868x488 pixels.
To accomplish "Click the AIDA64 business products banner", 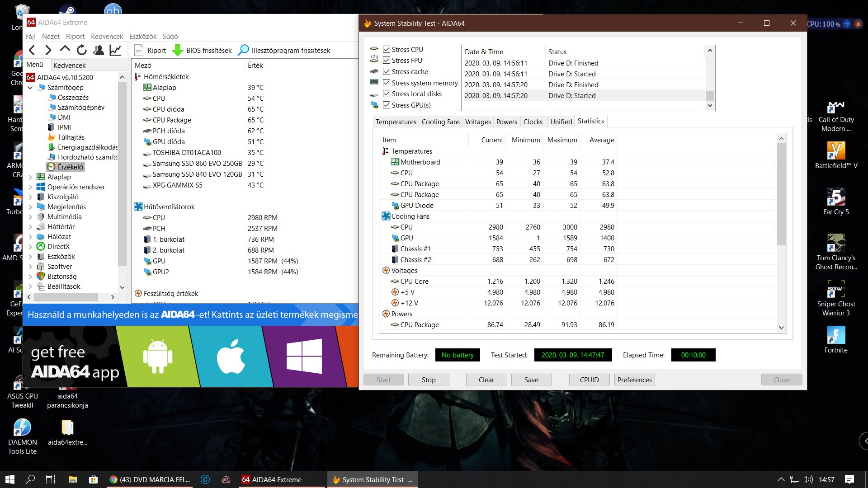I will 191,314.
